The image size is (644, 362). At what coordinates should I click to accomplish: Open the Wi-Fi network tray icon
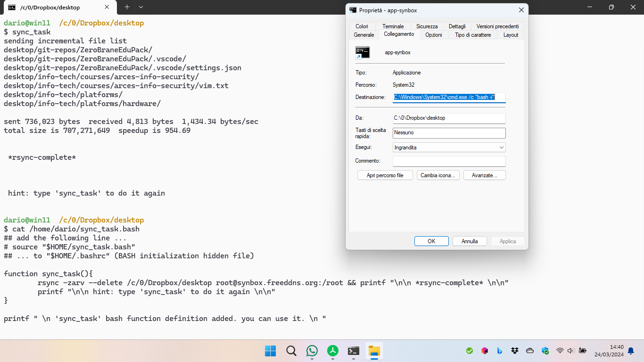[560, 351]
